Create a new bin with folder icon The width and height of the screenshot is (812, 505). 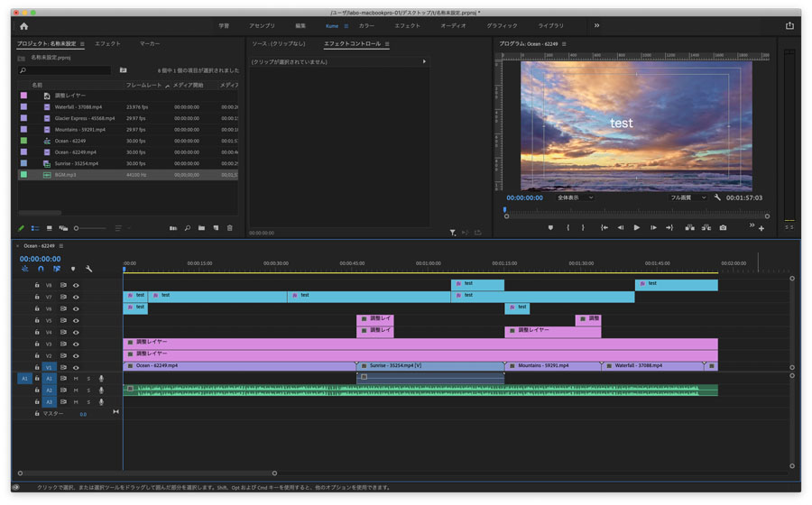(x=201, y=228)
